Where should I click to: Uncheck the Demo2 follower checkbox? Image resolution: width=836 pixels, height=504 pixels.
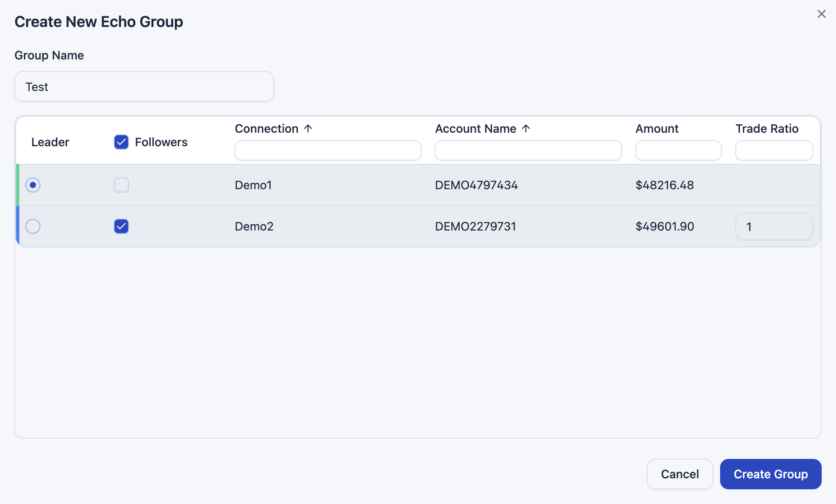click(121, 226)
